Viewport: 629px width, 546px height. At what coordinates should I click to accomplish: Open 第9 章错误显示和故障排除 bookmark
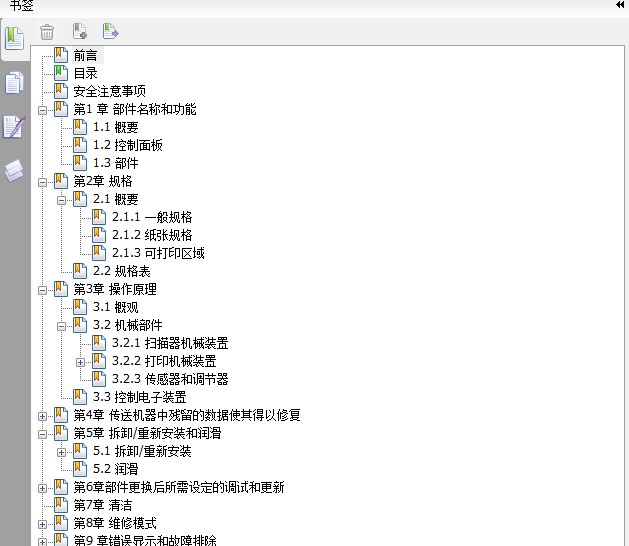(145, 540)
